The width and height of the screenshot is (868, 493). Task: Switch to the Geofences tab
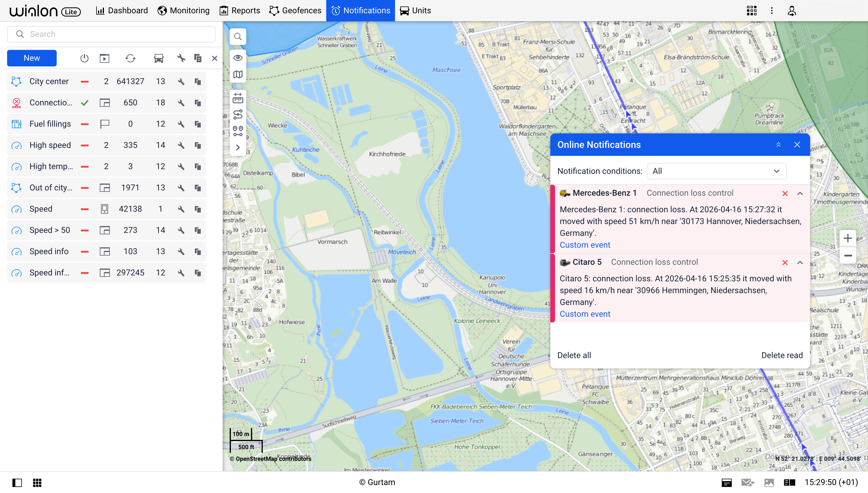(x=295, y=11)
